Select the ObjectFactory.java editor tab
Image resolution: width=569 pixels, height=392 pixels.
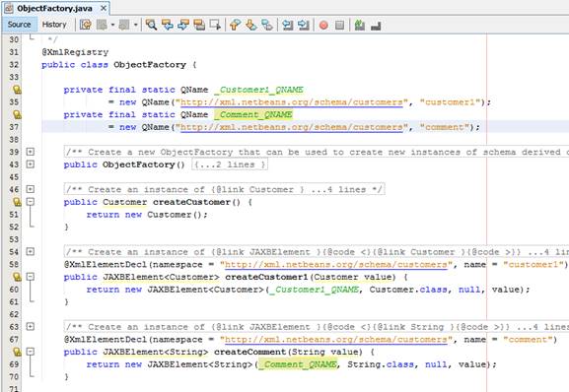pyautogui.click(x=54, y=8)
